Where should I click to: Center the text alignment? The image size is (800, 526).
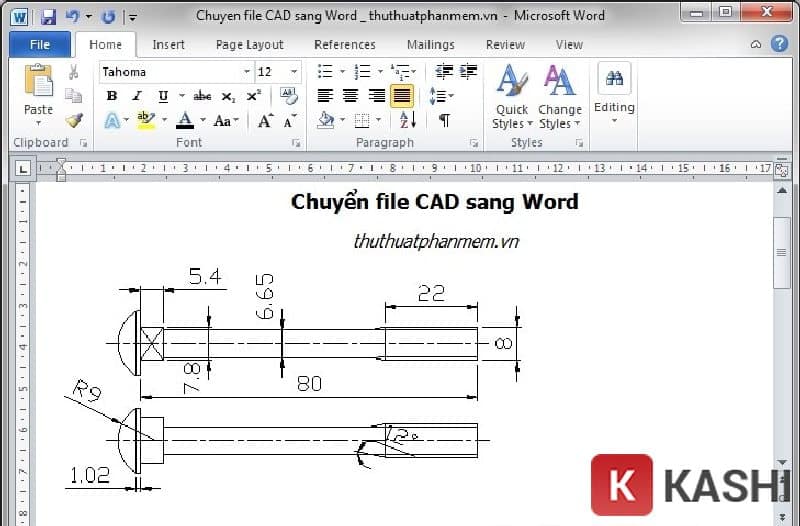click(351, 95)
